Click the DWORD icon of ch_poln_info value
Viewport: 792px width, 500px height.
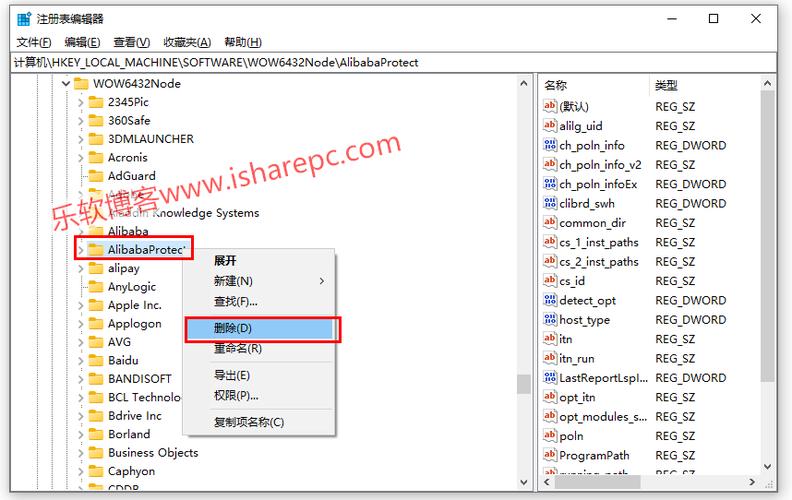click(x=550, y=145)
